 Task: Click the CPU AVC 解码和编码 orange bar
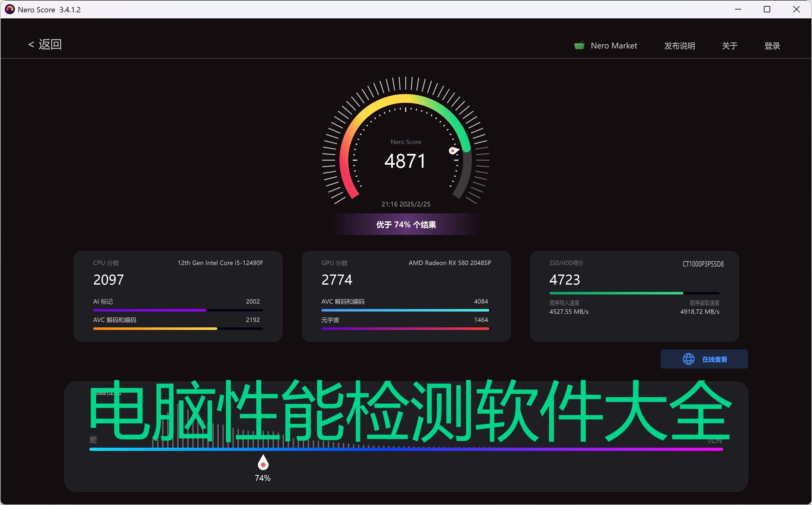coord(155,329)
